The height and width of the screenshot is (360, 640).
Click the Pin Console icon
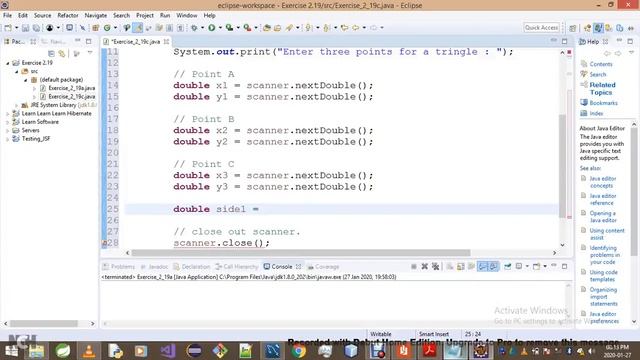(x=507, y=267)
